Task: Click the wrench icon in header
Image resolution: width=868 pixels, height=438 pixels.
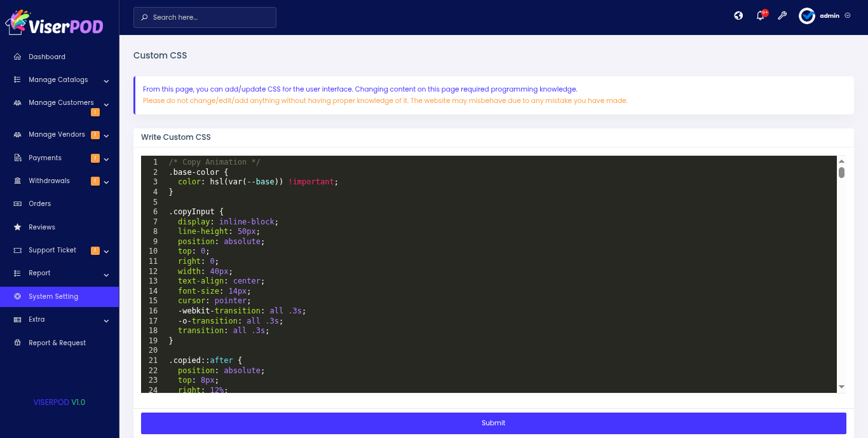Action: pos(782,16)
